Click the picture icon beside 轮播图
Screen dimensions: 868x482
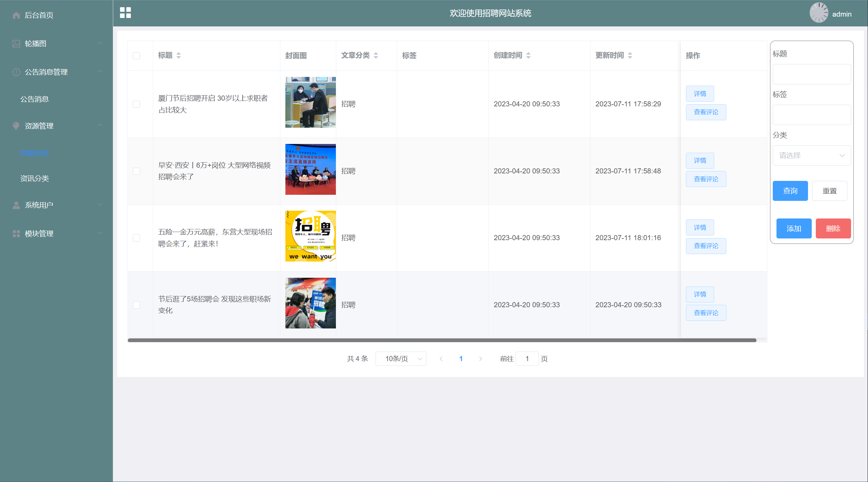(16, 44)
